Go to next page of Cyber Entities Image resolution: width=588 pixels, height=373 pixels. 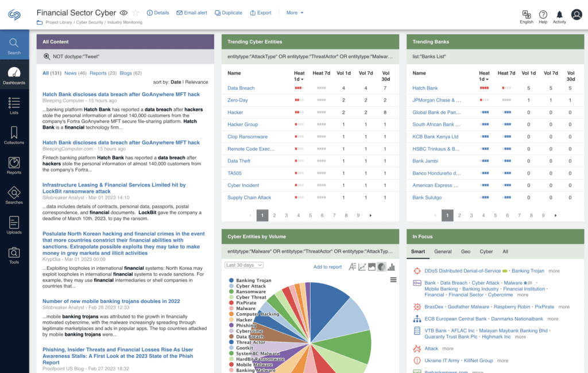click(x=370, y=216)
